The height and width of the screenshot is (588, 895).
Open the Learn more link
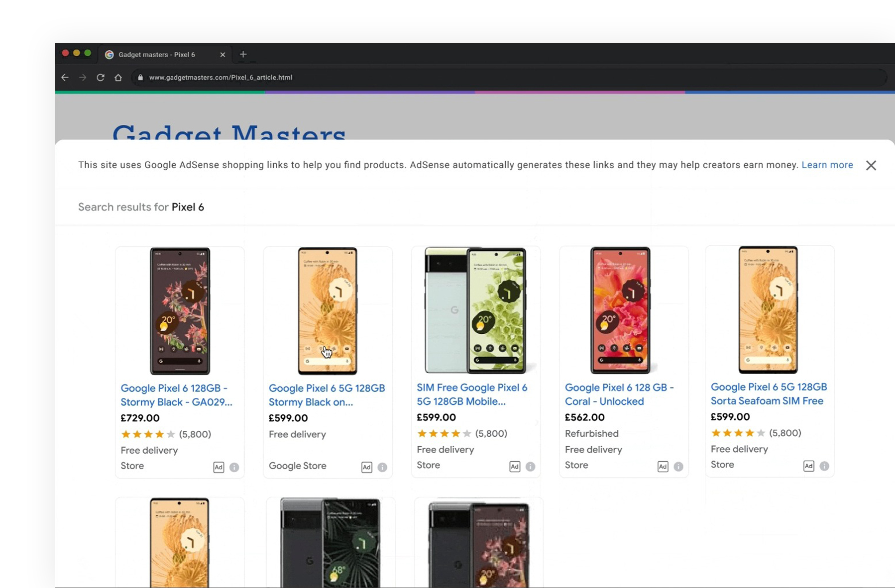pos(827,165)
